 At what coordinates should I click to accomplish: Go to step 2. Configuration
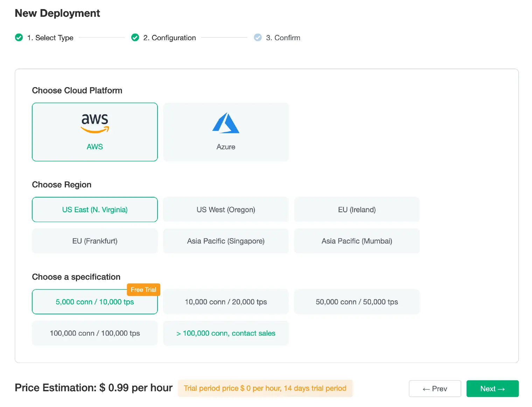tap(169, 38)
